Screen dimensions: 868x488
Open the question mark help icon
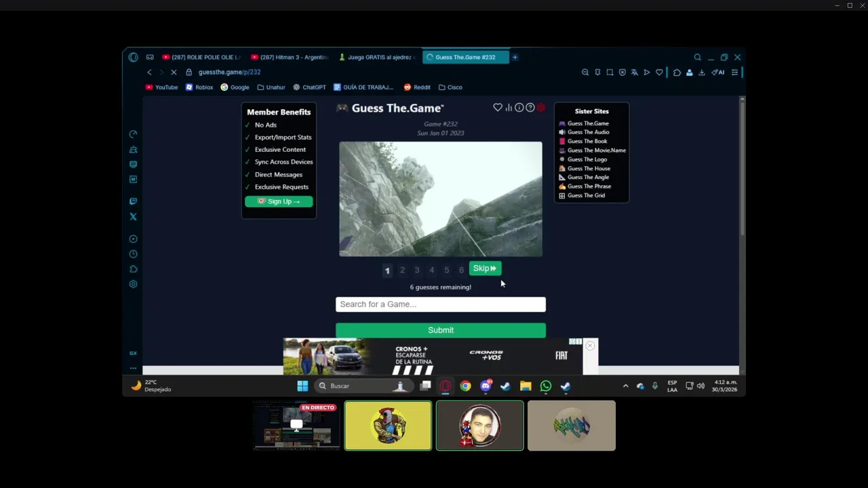click(x=530, y=108)
